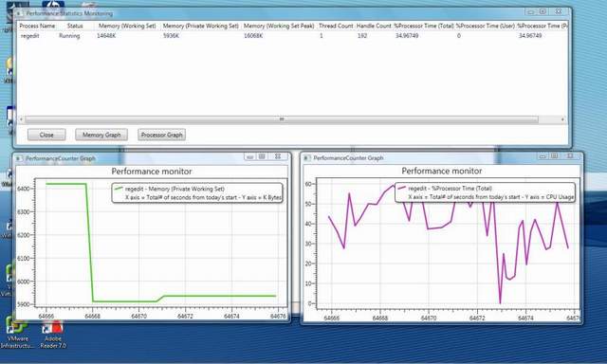607x364 pixels.
Task: Open Adobe Reader 7.0 desktop icon
Action: click(53, 335)
